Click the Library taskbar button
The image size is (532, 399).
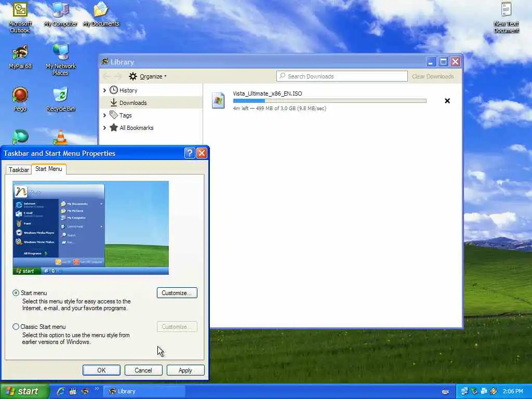(x=144, y=391)
